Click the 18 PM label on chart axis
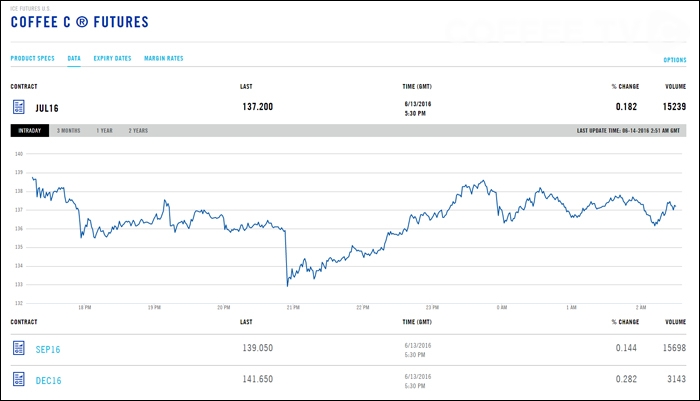The width and height of the screenshot is (700, 401). [x=85, y=308]
